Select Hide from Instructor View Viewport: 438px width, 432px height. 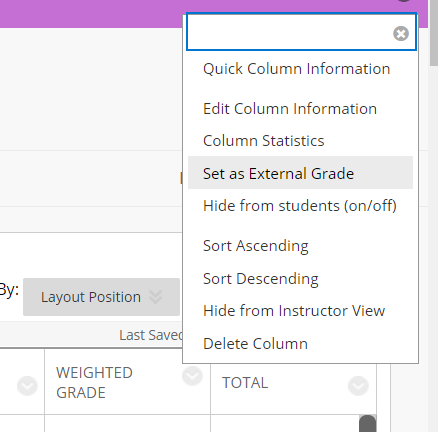click(x=294, y=311)
